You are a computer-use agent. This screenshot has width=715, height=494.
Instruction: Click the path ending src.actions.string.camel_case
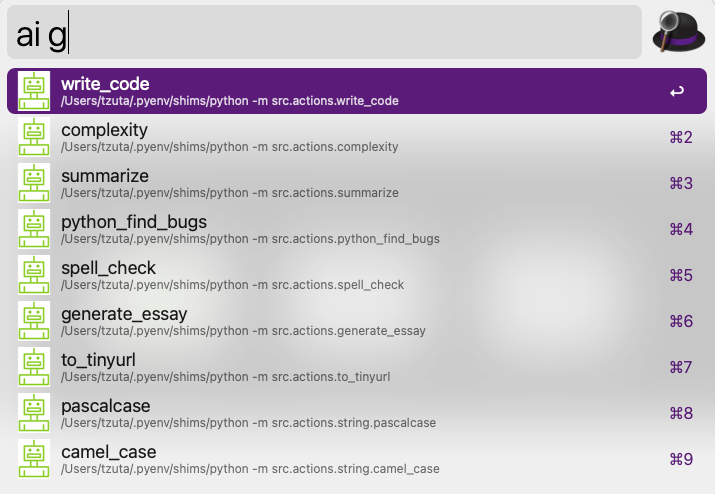coord(250,469)
